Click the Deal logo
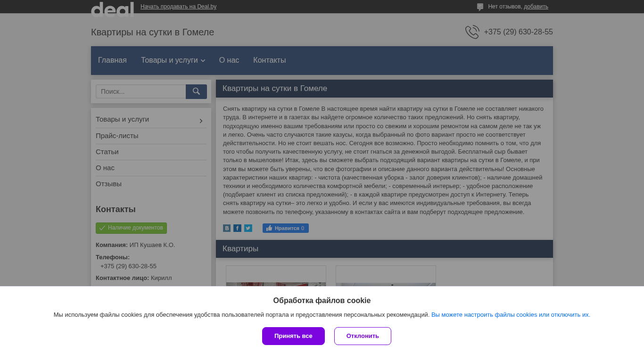644x362 pixels. coord(112,9)
